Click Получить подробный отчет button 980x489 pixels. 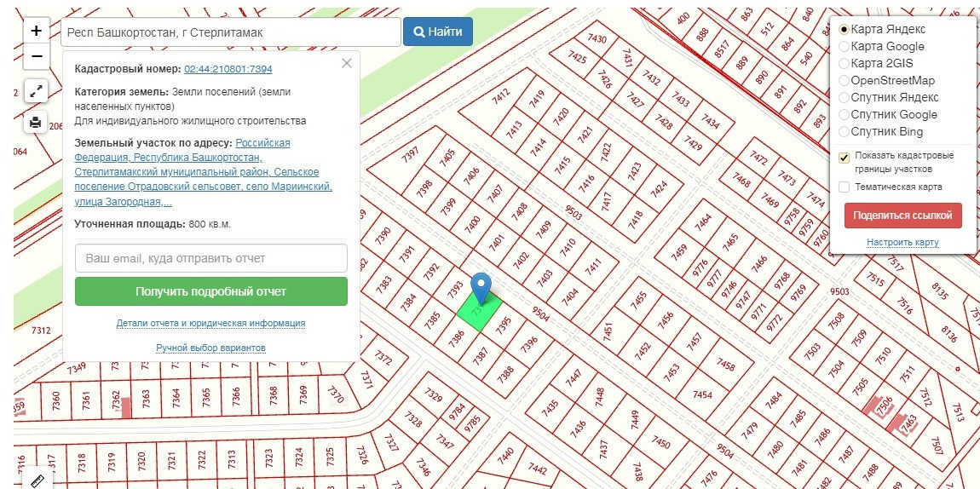coord(211,291)
